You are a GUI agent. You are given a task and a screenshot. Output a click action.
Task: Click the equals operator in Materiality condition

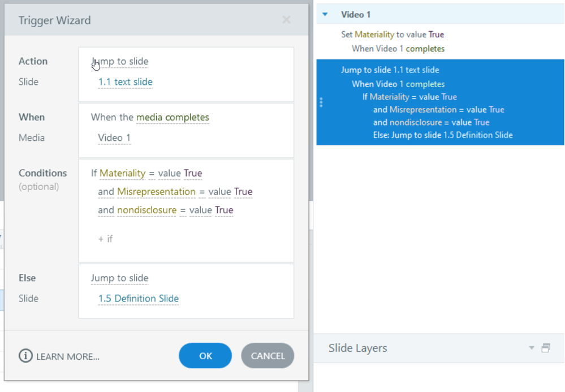(x=152, y=174)
